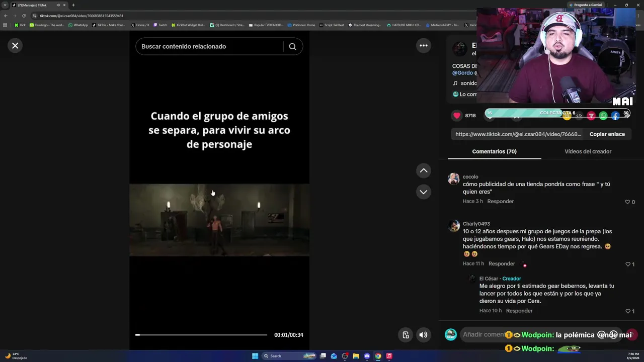Open the apps grid in bookmarks bar

(5, 25)
